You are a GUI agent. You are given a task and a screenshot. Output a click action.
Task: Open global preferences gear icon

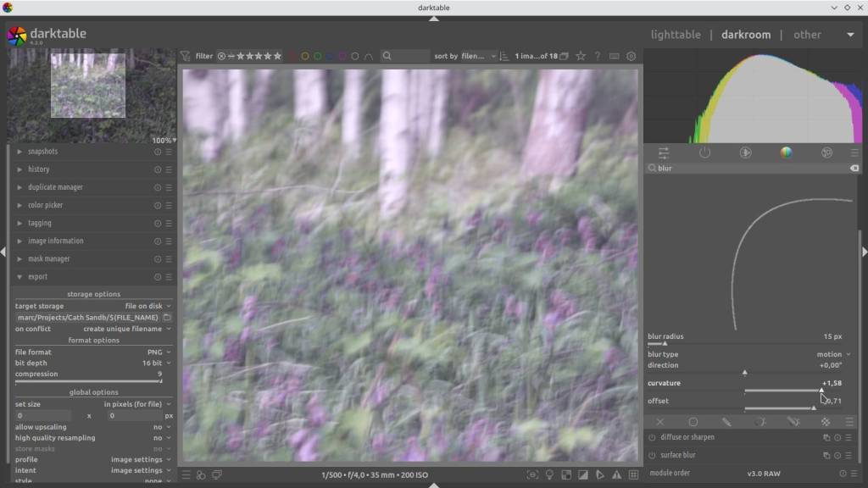pyautogui.click(x=631, y=57)
